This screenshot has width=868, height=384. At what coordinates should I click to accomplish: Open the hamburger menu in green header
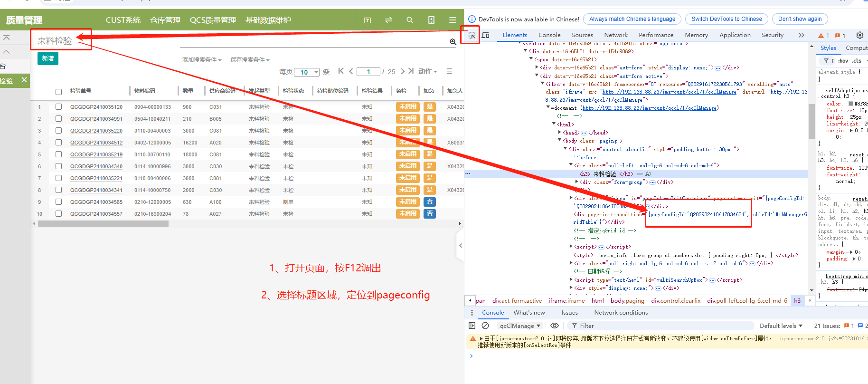click(453, 20)
